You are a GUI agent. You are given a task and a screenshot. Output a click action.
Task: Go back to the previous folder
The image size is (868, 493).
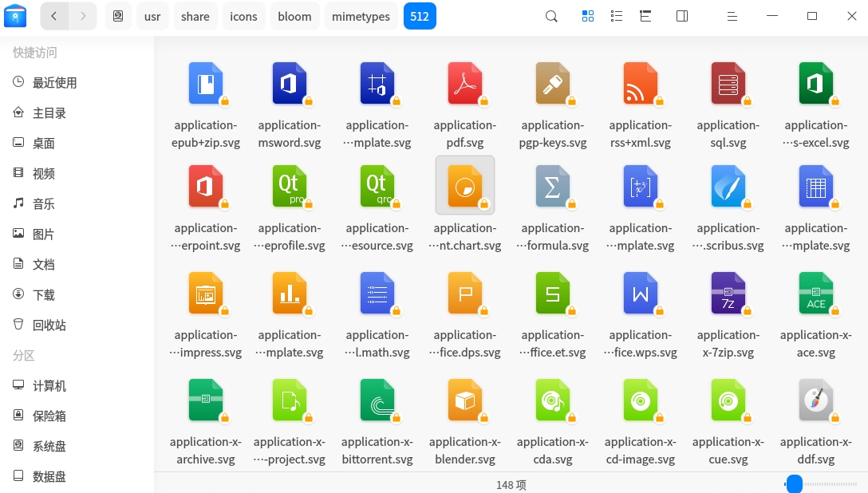coord(54,16)
